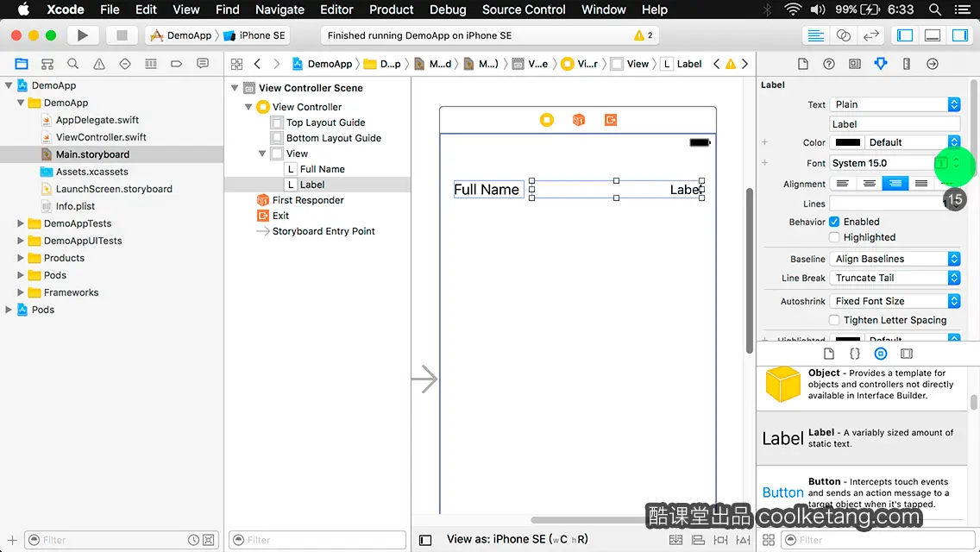Image resolution: width=980 pixels, height=552 pixels.
Task: Stop the running scheme
Action: (x=122, y=35)
